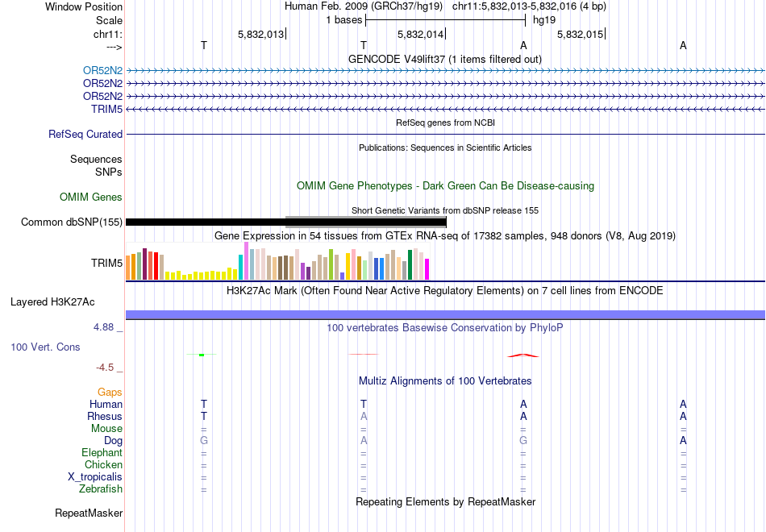Select the Zebrafish alignment row label
766x532 pixels.
(x=101, y=489)
